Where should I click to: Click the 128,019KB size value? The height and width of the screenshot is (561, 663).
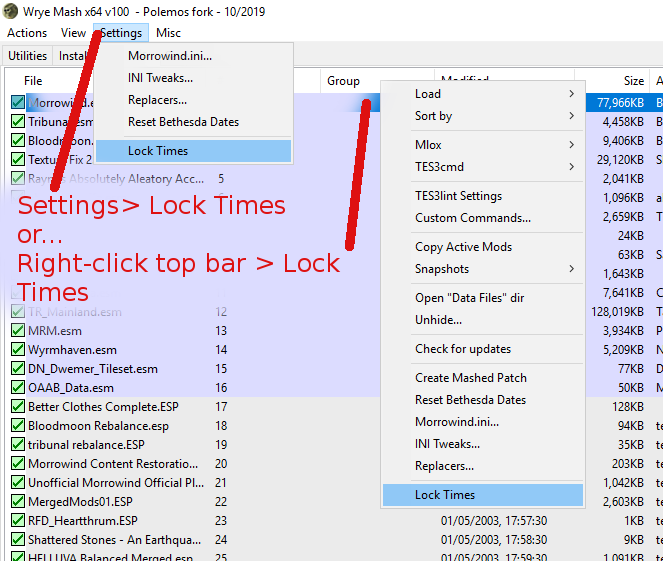pos(617,312)
